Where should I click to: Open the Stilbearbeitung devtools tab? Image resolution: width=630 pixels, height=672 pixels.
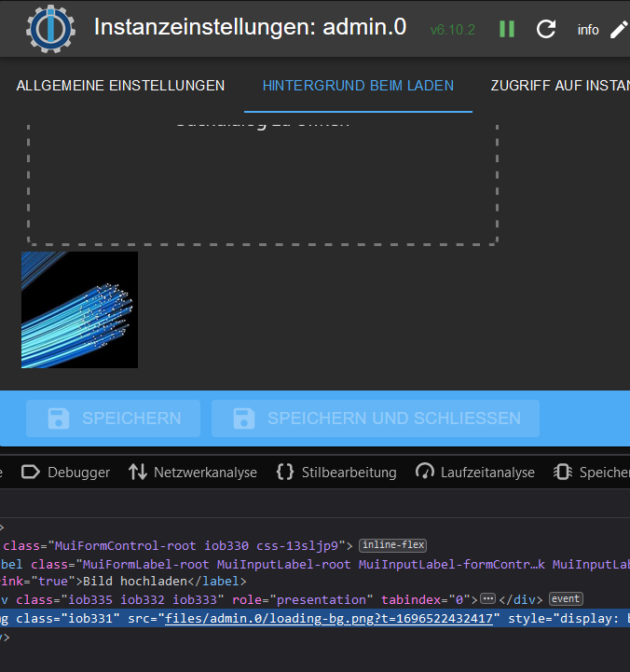click(336, 473)
